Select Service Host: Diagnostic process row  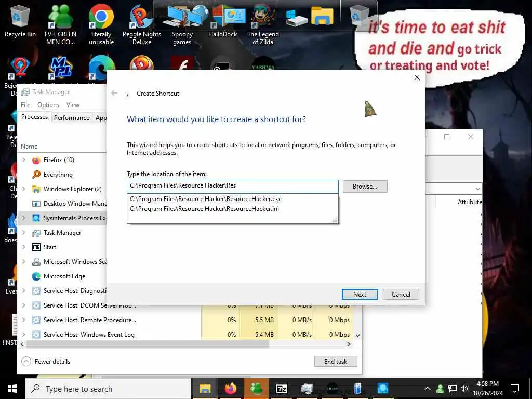pyautogui.click(x=63, y=291)
